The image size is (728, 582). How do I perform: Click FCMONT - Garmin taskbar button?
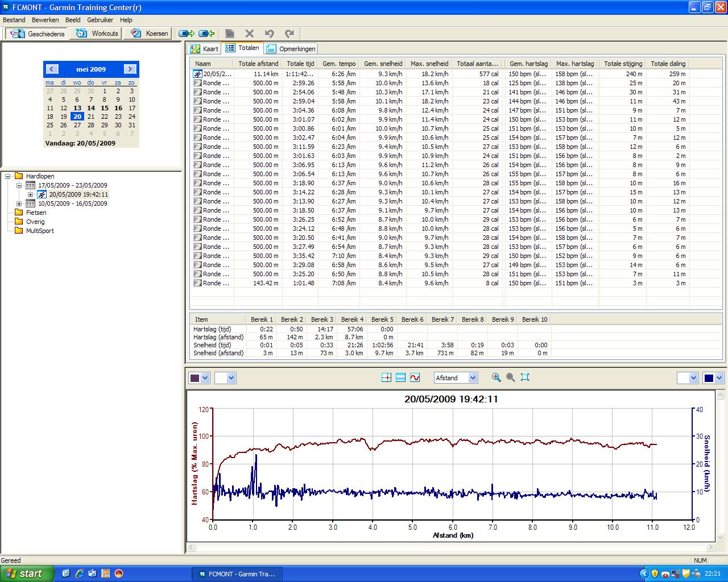coord(237,574)
